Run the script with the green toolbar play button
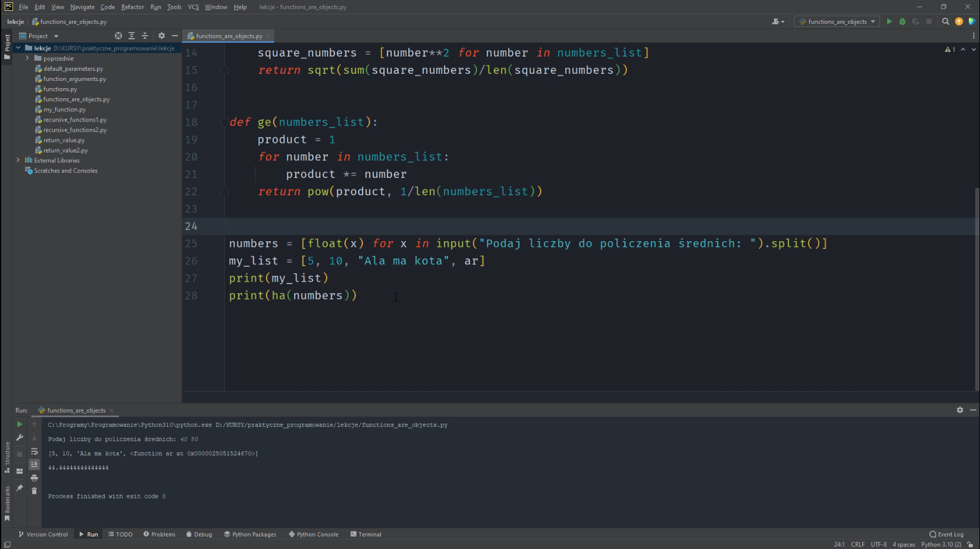 tap(889, 21)
